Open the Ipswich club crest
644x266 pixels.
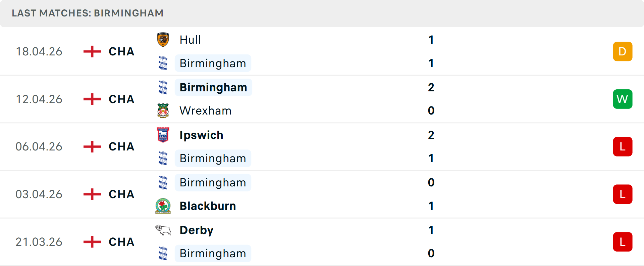point(163,135)
